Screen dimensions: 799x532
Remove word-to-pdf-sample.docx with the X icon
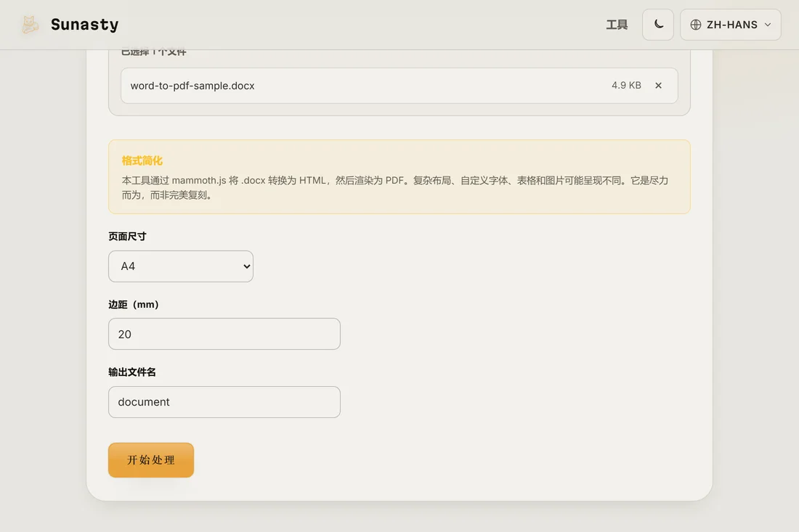[658, 86]
